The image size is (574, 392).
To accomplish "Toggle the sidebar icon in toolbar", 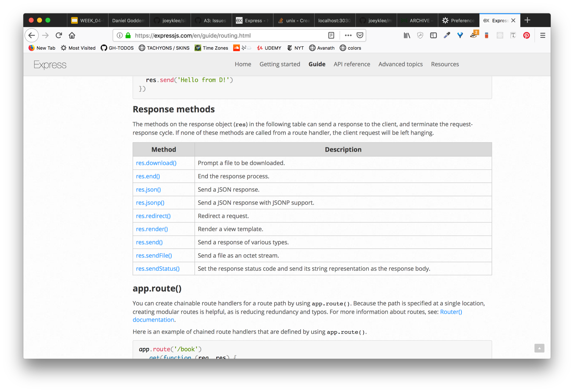I will click(x=433, y=36).
